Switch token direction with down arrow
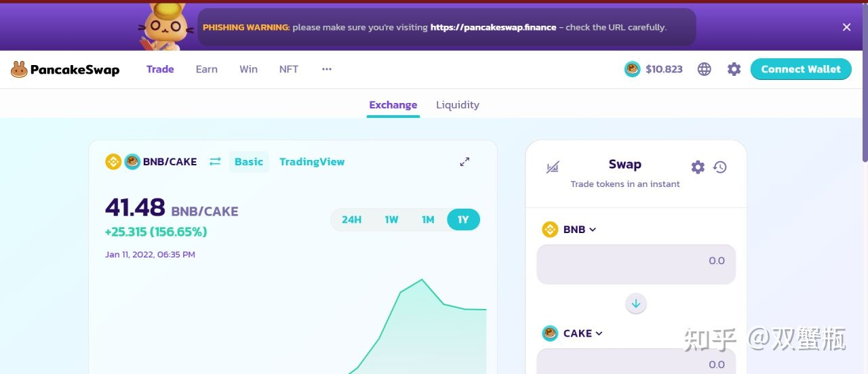Viewport: 868px width, 374px height. tap(635, 304)
